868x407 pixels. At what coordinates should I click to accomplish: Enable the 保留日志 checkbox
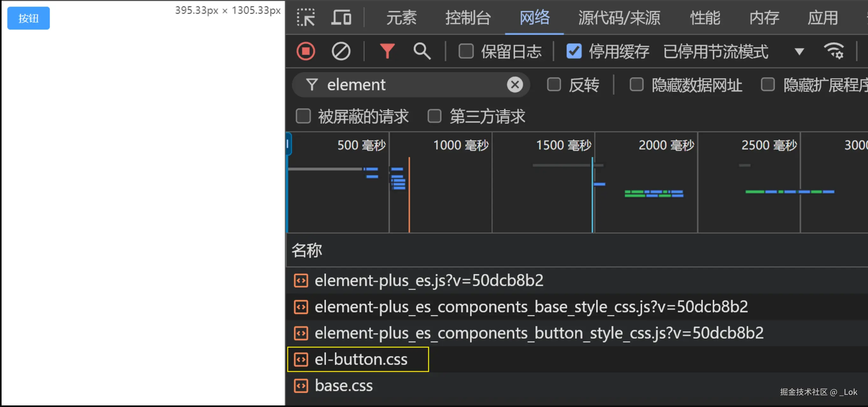pyautogui.click(x=466, y=51)
